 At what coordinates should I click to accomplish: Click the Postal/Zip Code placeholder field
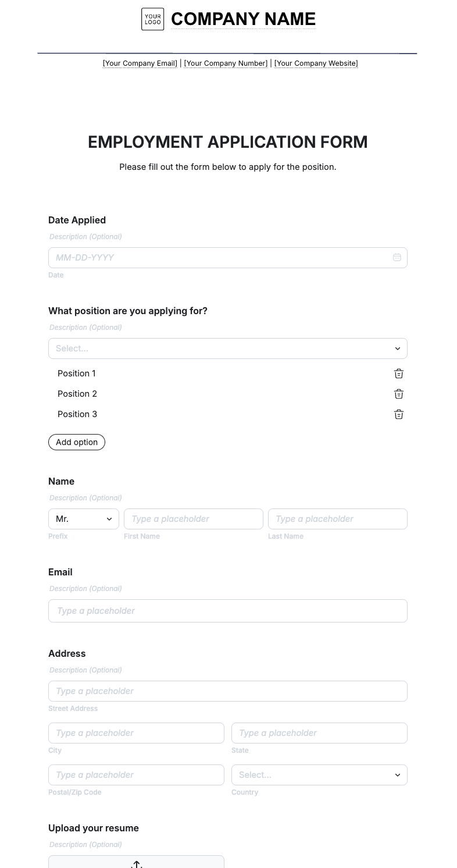[136, 774]
